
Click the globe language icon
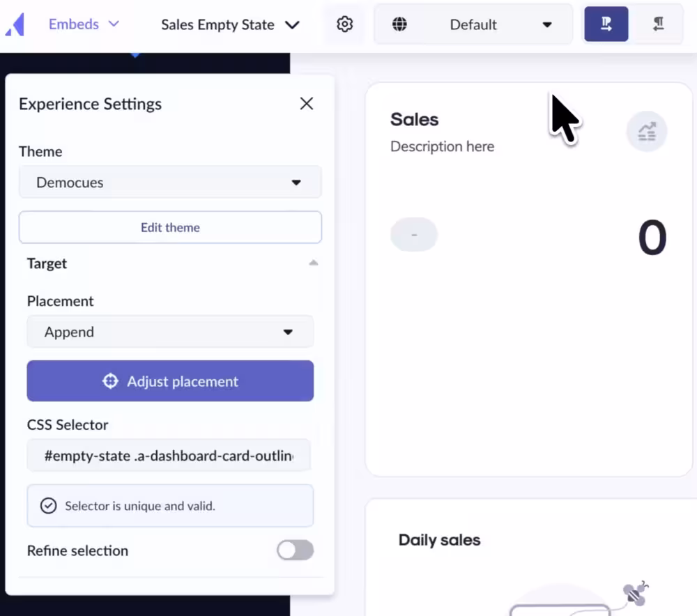click(x=399, y=24)
